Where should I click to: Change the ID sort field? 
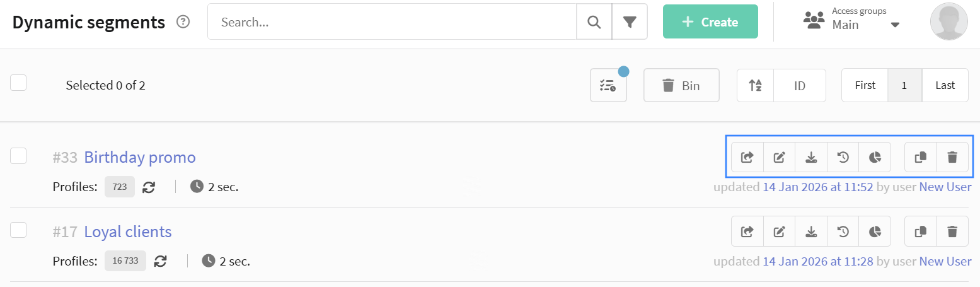tap(800, 85)
